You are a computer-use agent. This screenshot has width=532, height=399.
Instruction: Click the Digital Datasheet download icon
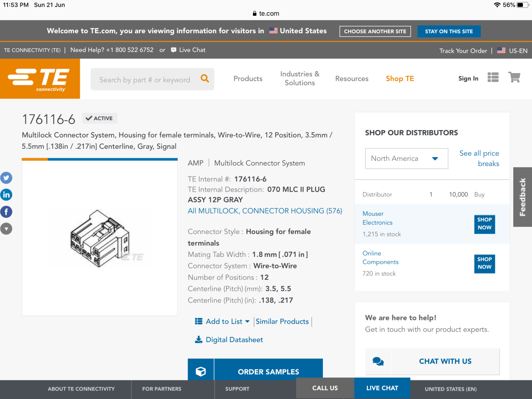(199, 340)
